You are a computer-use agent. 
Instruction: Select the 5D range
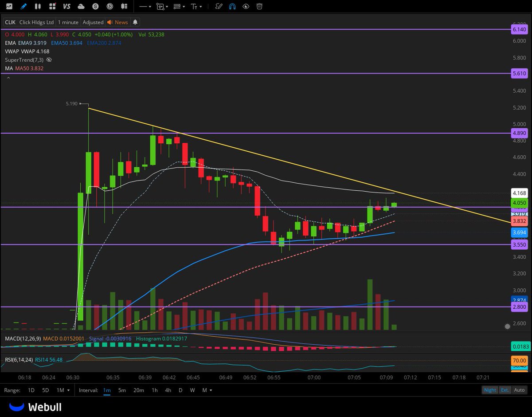(x=45, y=390)
